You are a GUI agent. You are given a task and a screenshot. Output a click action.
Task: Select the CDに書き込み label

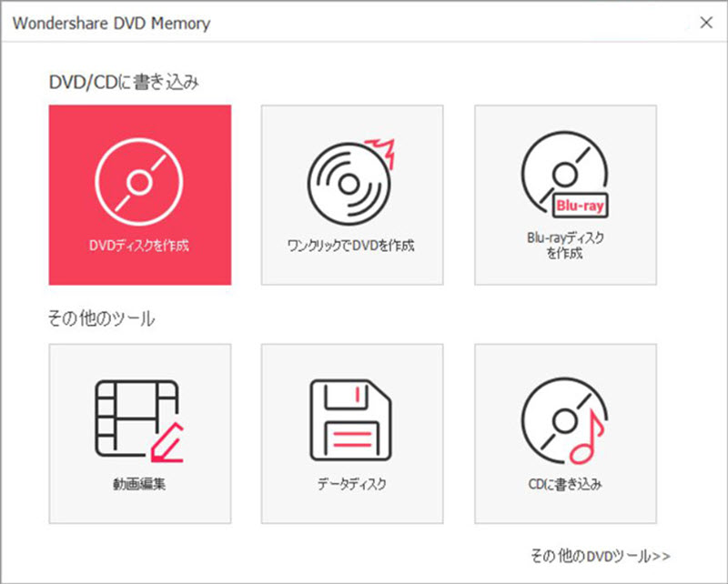[x=565, y=484]
